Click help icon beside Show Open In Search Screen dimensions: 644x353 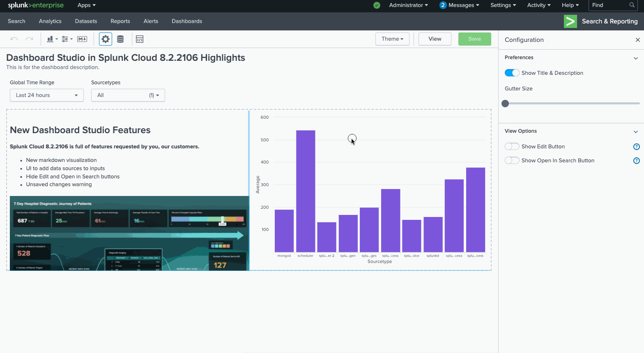click(636, 161)
